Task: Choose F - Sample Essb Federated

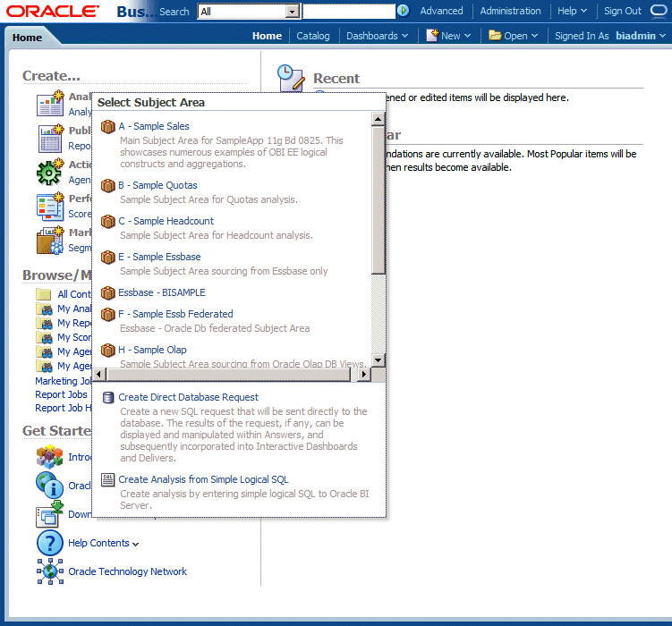Action: click(x=175, y=314)
